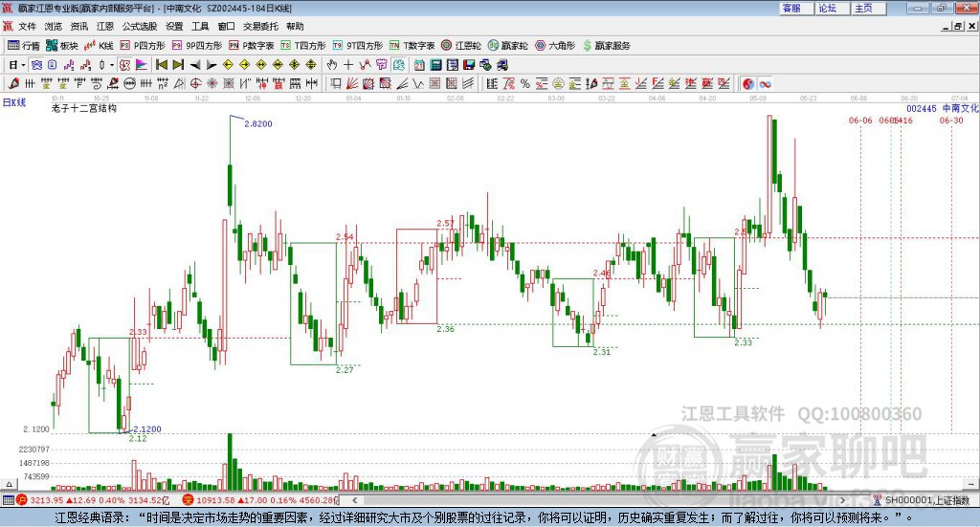
Task: Toggle the boxed red symbol icon
Action: click(124, 65)
